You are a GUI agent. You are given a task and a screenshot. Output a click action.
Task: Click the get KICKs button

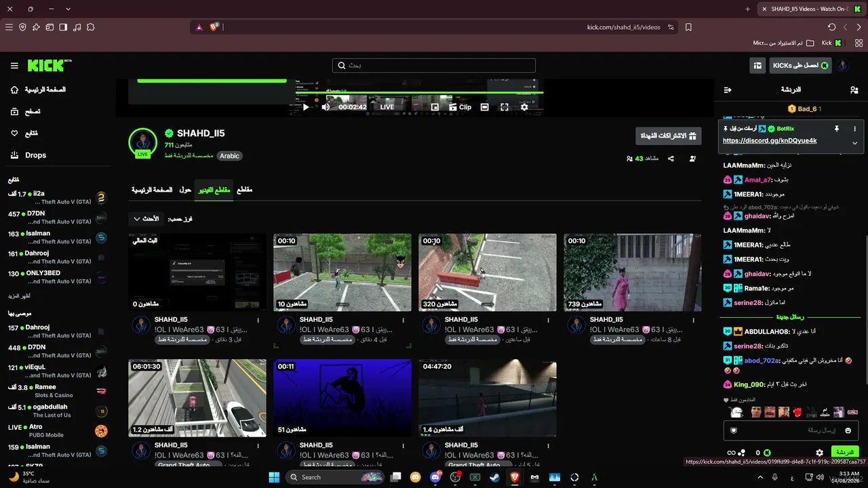(801, 66)
